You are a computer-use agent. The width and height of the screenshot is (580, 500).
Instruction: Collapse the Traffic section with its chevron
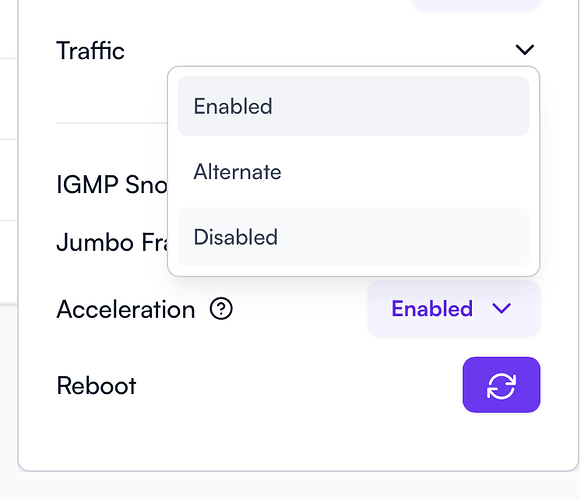[525, 50]
